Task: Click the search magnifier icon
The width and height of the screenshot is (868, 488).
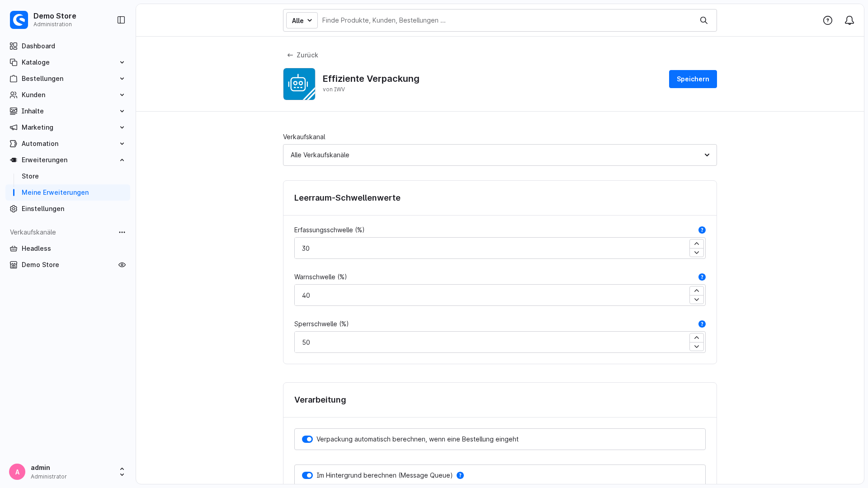Action: 704,20
